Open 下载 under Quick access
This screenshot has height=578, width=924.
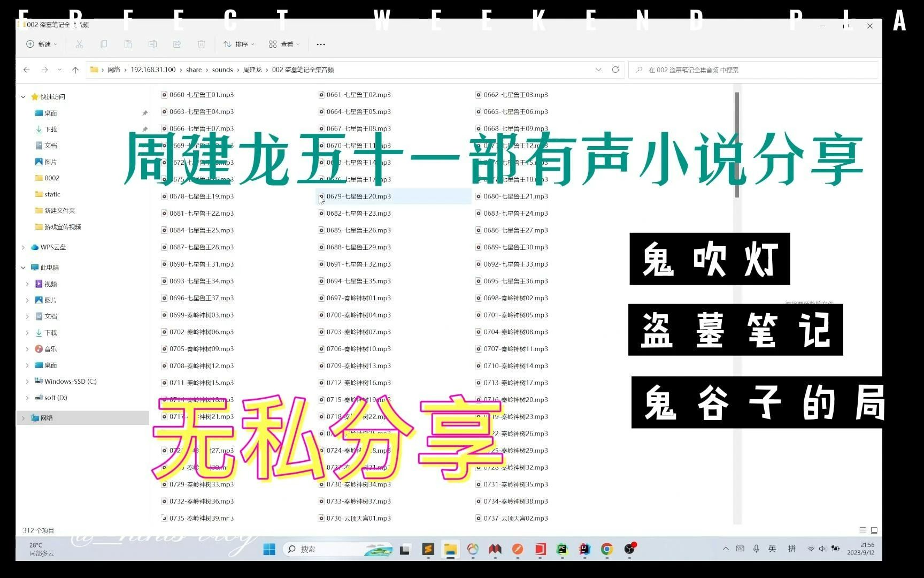[50, 130]
